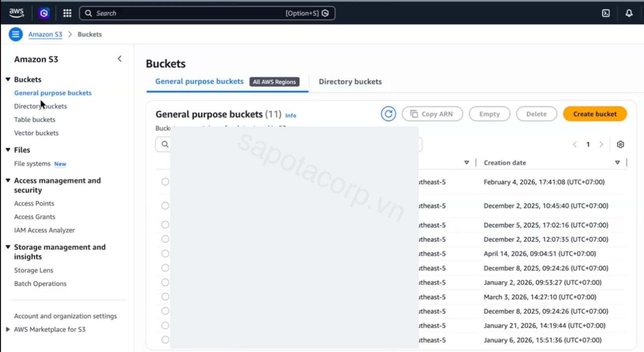Open table preferences gear icon

click(x=620, y=144)
